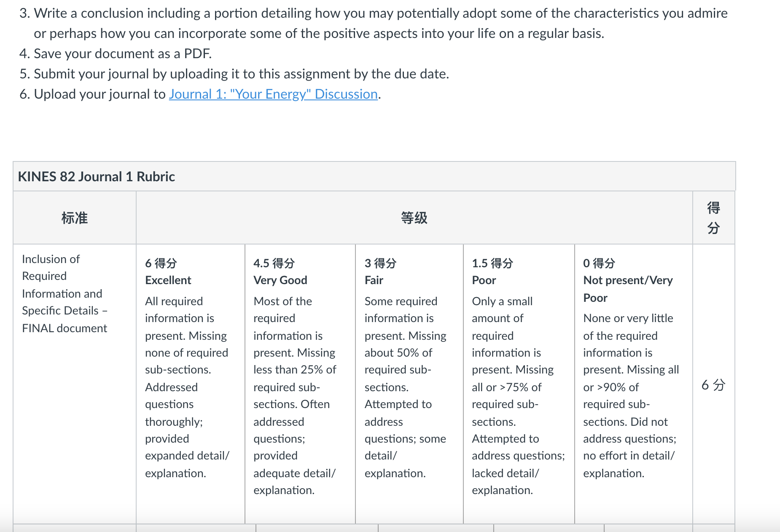Viewport: 780px width, 532px height.
Task: Select the 6 得分 Excellent rating cell
Action: tap(191, 384)
